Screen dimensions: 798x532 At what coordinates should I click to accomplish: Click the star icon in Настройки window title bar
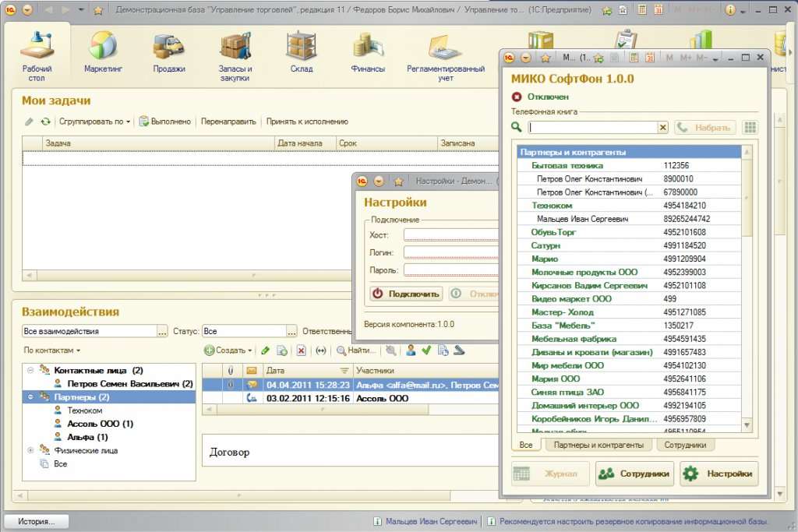coord(398,181)
